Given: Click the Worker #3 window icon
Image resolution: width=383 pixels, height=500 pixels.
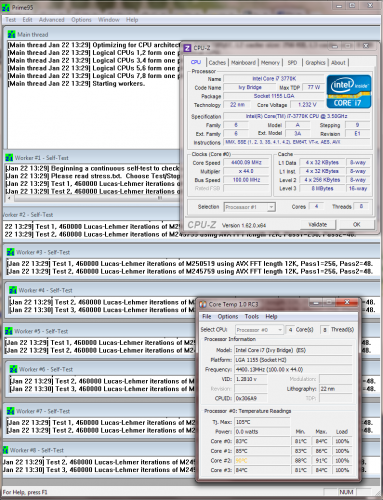Looking at the screenshot, I should tap(11, 252).
